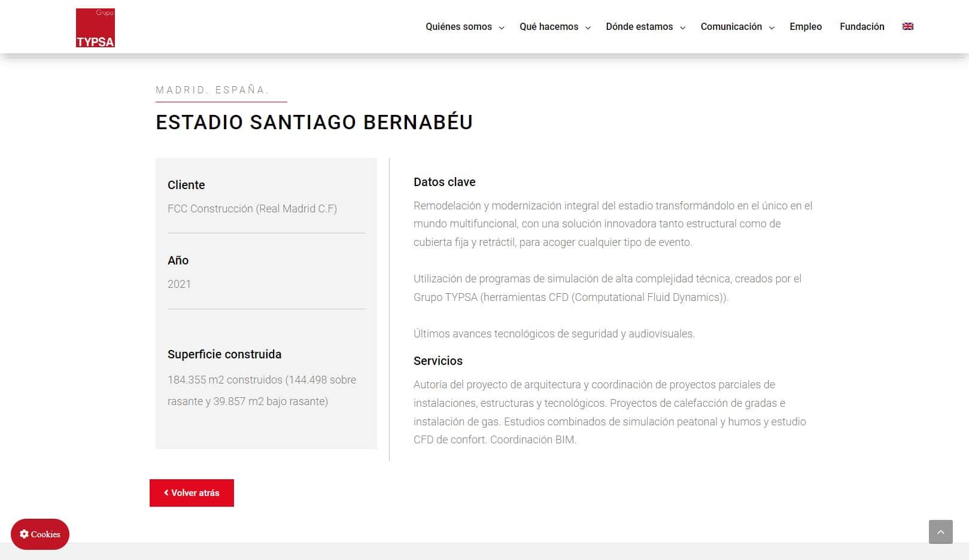
Task: Click the Últimos avances tecnológicos sentence
Action: pos(554,334)
